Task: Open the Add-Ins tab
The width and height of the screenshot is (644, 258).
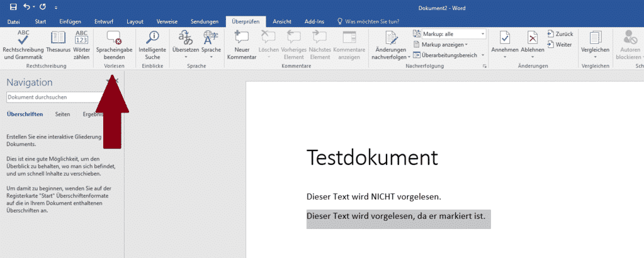Action: 314,22
